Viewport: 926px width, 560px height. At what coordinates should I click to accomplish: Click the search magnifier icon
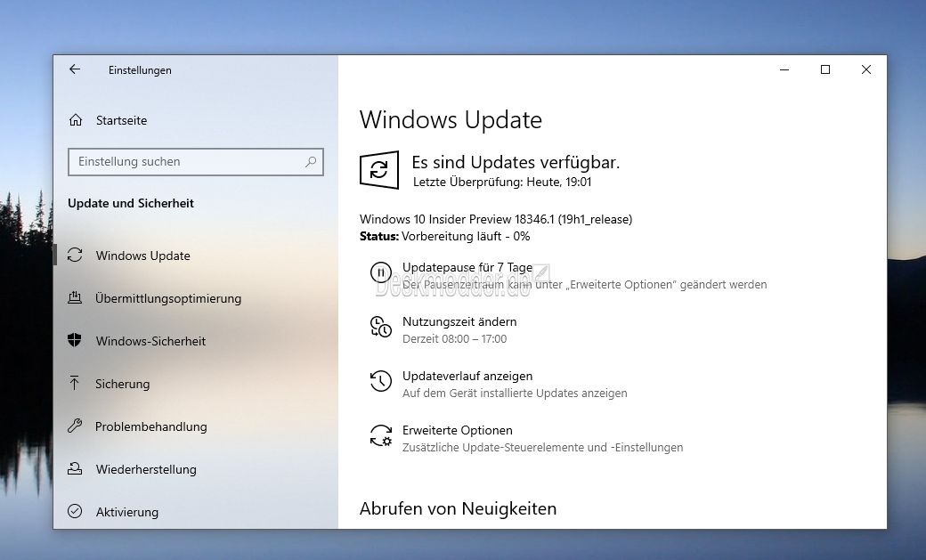click(311, 161)
